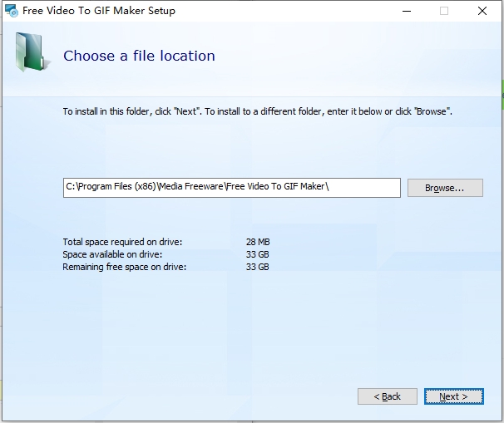Screen dimensions: 504x423
Task: Click the green folder icon in the header
Action: (x=31, y=53)
